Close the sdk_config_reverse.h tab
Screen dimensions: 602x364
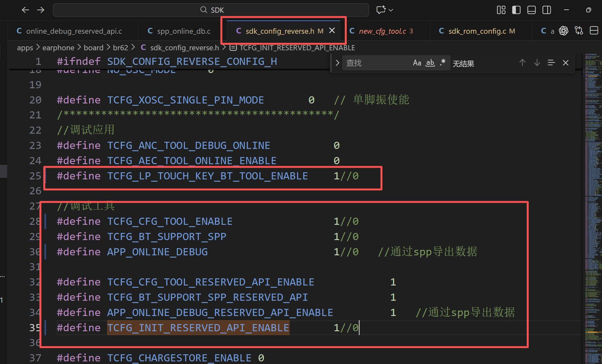click(x=332, y=30)
